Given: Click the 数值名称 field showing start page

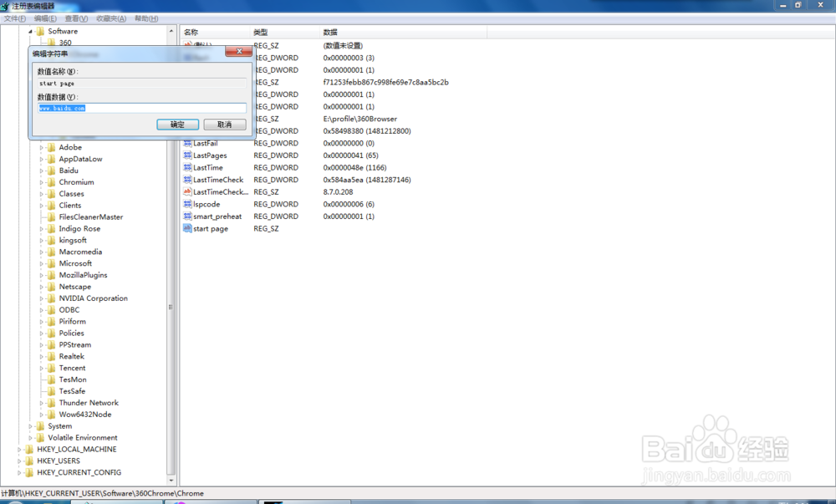Looking at the screenshot, I should (x=142, y=83).
